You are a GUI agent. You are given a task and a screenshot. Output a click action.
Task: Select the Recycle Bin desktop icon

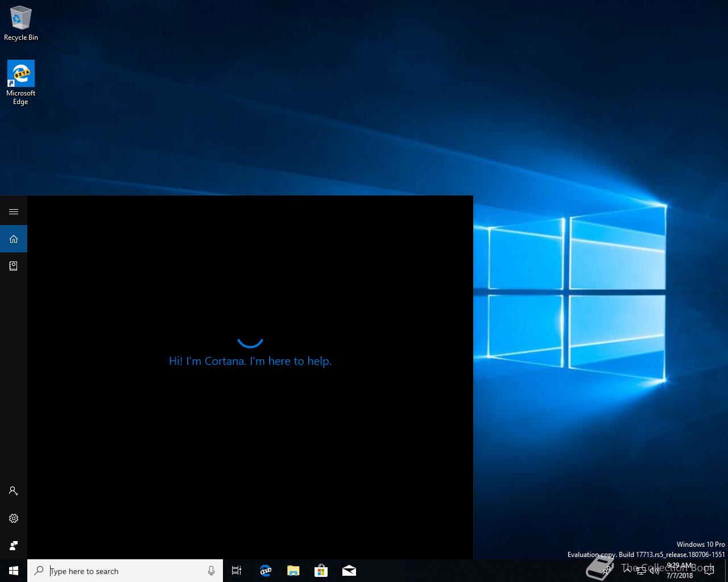coord(21,23)
